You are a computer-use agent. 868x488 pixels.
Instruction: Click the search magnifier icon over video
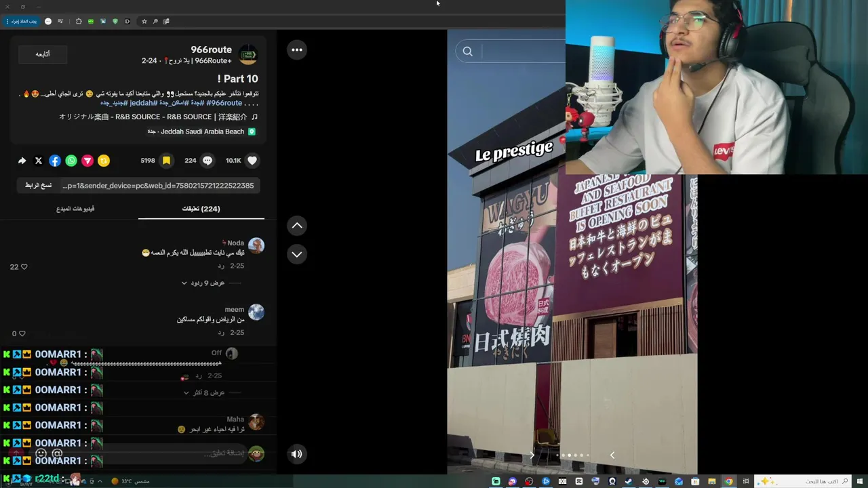467,52
